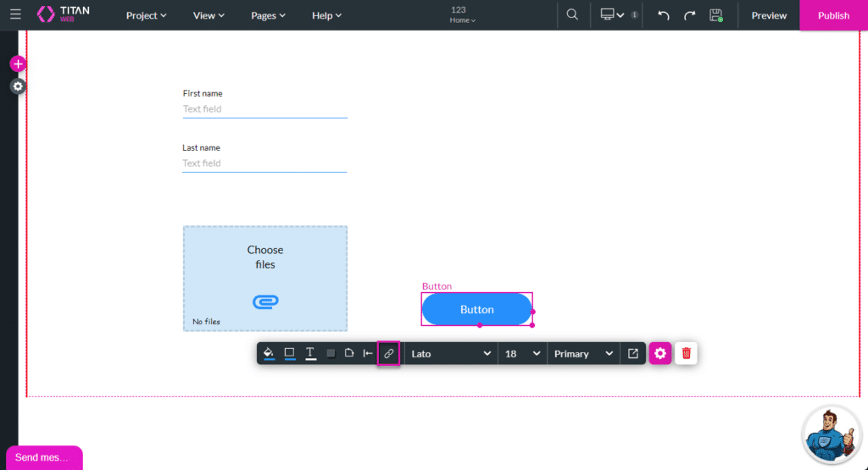This screenshot has width=868, height=470.
Task: Click the Preview button
Action: pyautogui.click(x=769, y=15)
